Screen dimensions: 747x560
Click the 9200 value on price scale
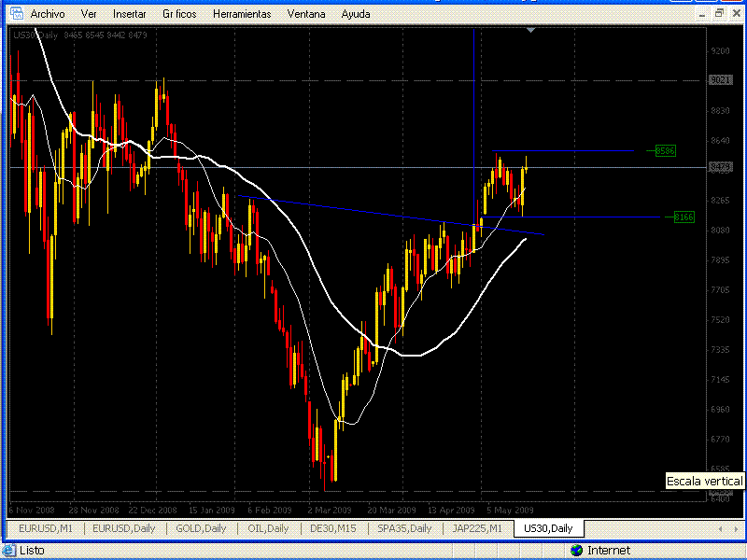(x=720, y=51)
